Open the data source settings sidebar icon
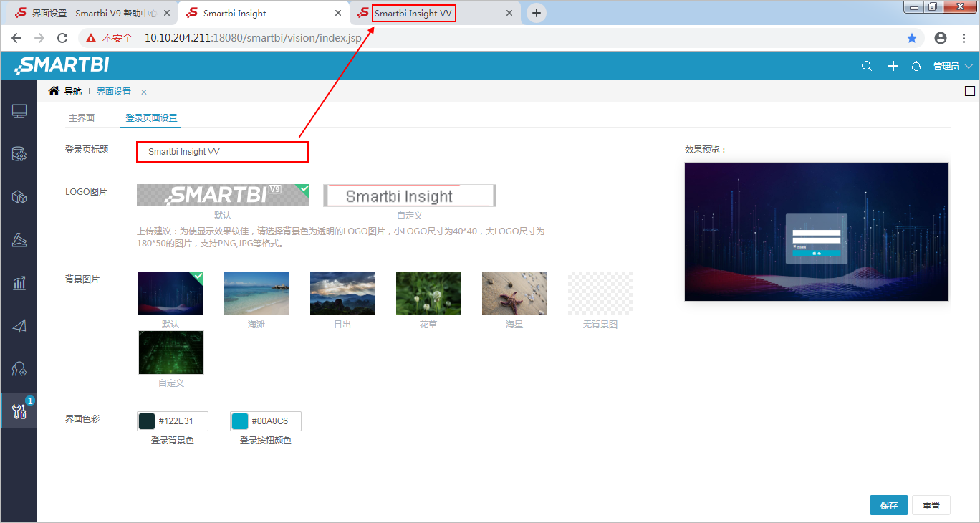980x523 pixels. point(19,154)
